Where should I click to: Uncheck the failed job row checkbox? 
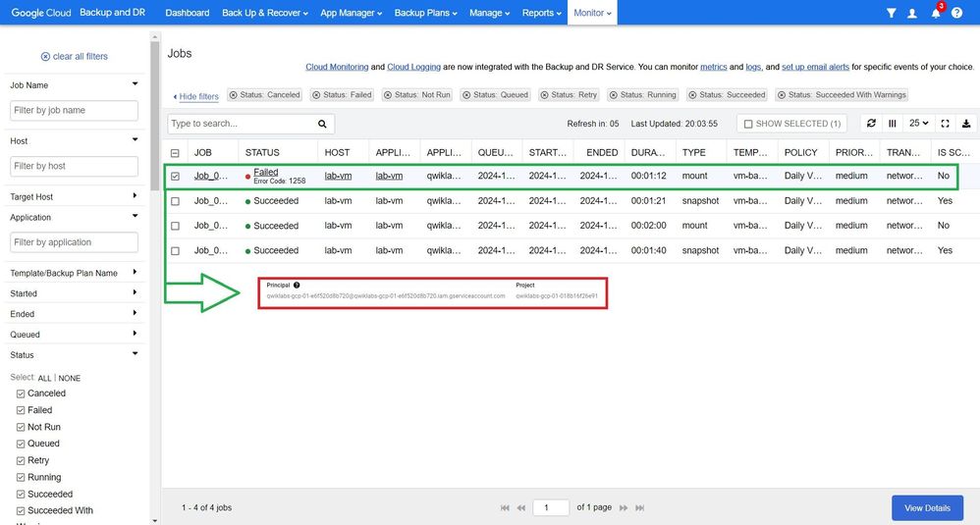point(175,176)
